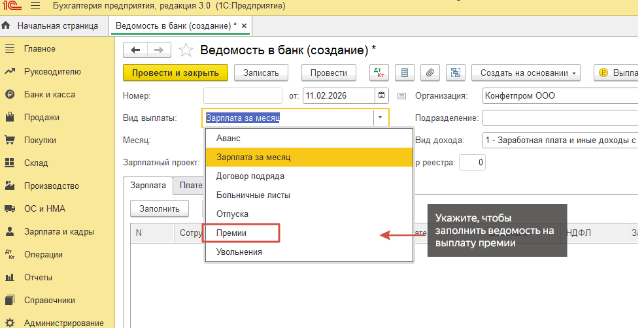Screen dimensions: 644x328
Task: Click the paperclip attachments icon
Action: point(430,73)
